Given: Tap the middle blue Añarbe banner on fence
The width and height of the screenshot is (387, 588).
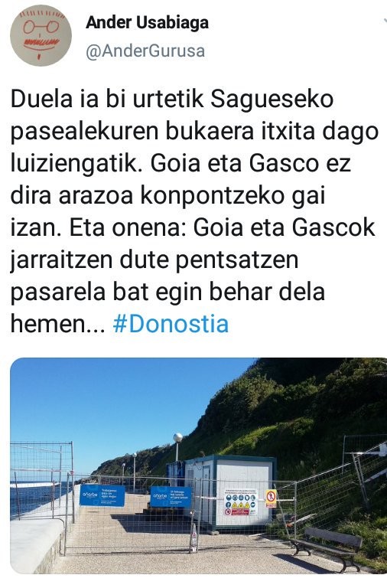Looking at the screenshot, I should point(171,497).
